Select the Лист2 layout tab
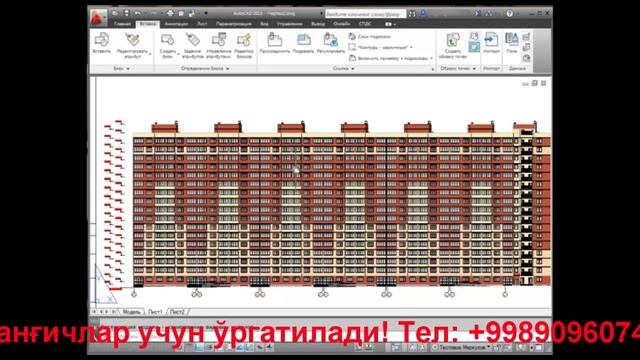This screenshot has width=640, height=360. [x=177, y=312]
